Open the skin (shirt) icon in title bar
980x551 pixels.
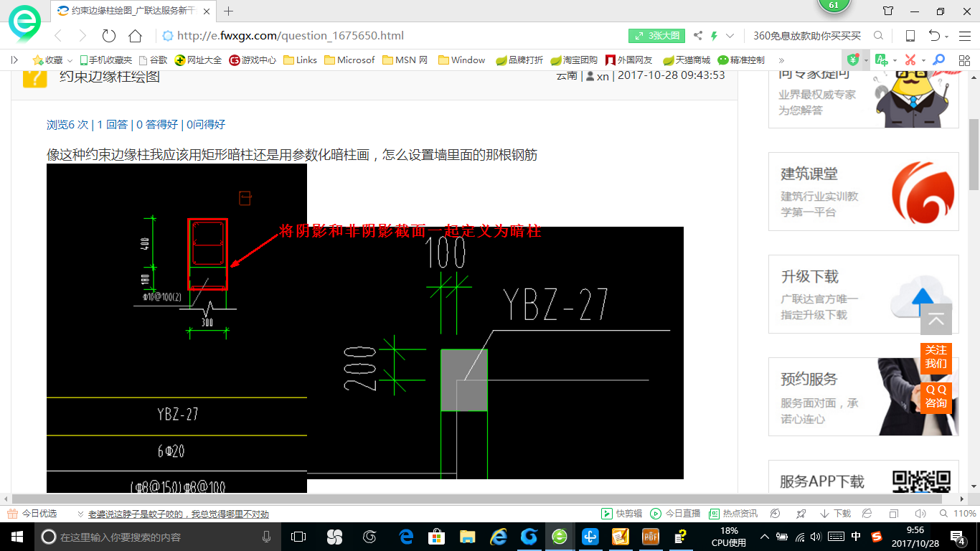click(x=888, y=11)
